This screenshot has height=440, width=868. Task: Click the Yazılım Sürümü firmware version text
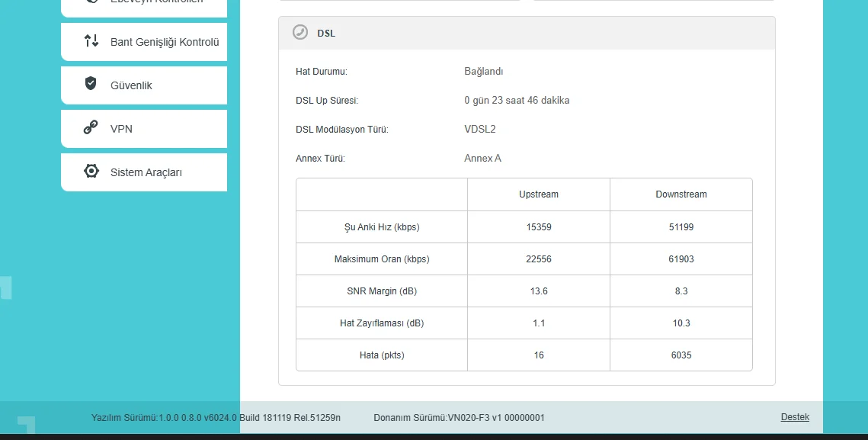(x=216, y=418)
